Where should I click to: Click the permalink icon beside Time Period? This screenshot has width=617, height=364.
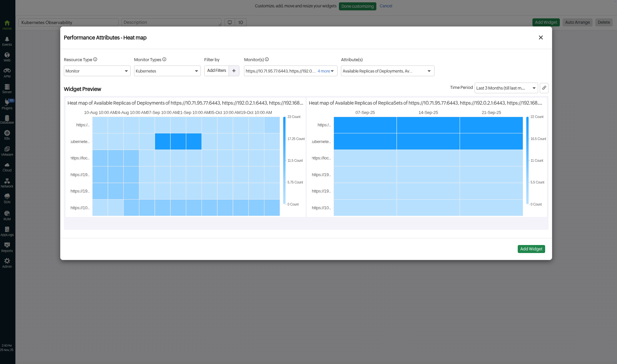click(x=544, y=88)
